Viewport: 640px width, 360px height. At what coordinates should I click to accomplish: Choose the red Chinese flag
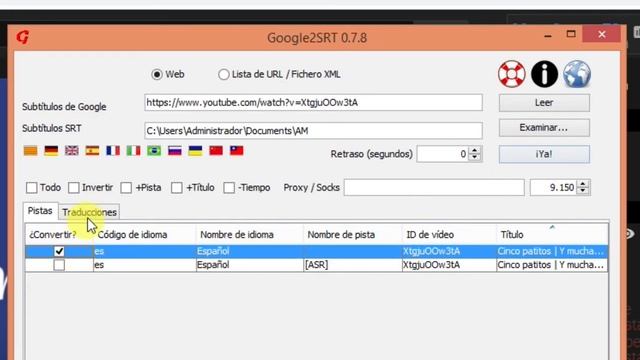216,151
